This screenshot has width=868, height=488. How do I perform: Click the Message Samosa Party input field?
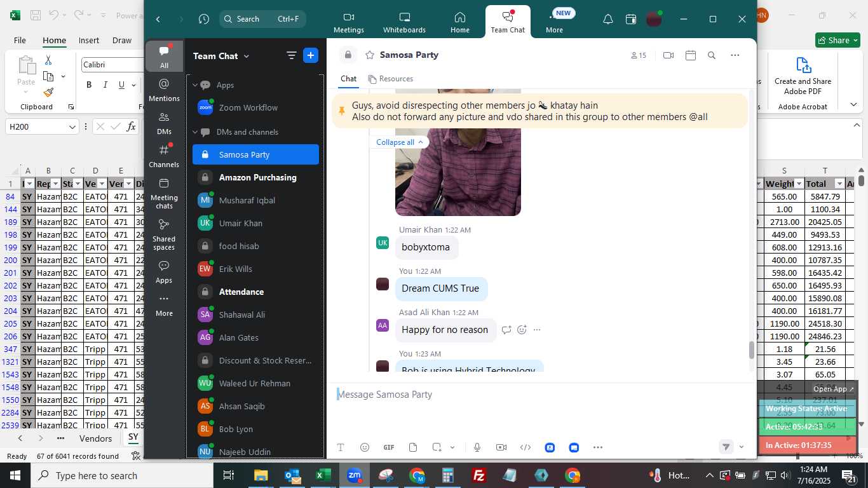[540, 395]
